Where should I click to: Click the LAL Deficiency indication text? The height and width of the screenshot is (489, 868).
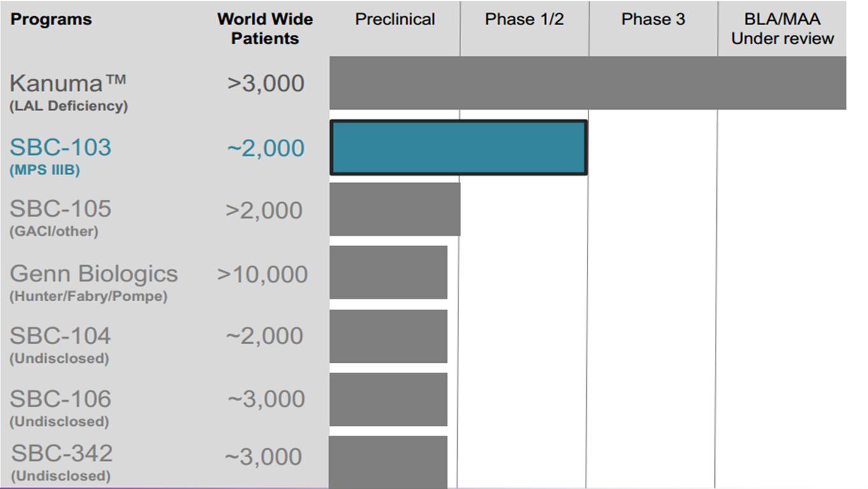point(68,106)
